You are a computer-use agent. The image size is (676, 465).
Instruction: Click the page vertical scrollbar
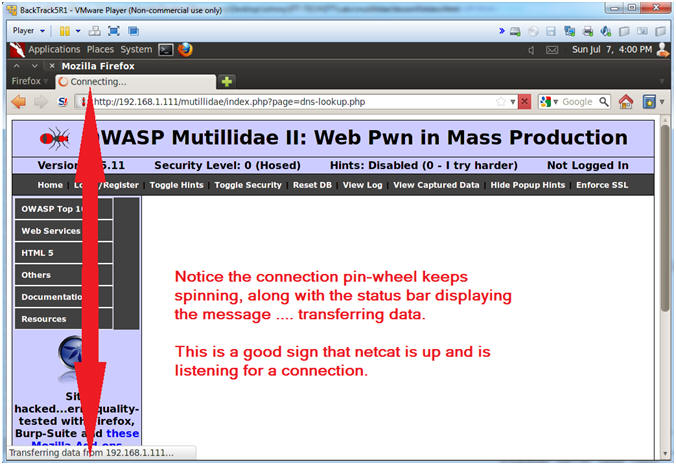tap(665, 218)
